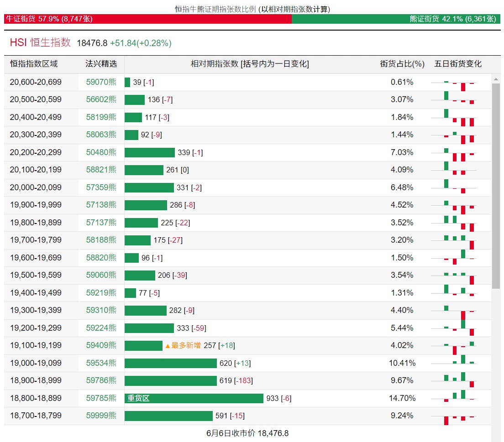
Task: Open the 59785熊 certificate link
Action: pyautogui.click(x=101, y=398)
